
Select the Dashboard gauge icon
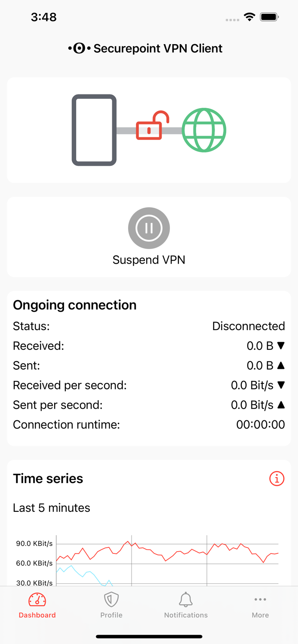coord(37,599)
